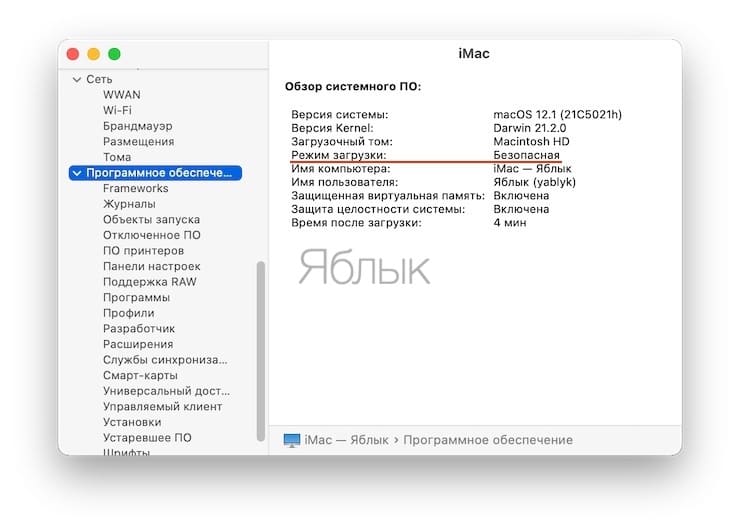Click the Версия Kernel label
740x532 pixels.
point(332,128)
